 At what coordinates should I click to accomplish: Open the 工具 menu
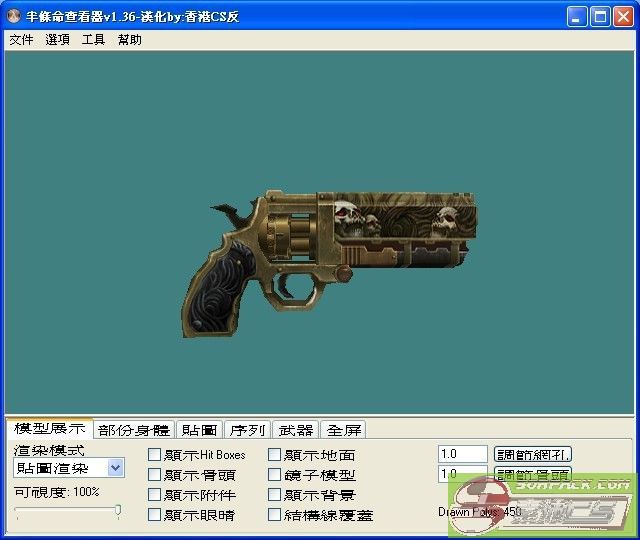pos(93,40)
